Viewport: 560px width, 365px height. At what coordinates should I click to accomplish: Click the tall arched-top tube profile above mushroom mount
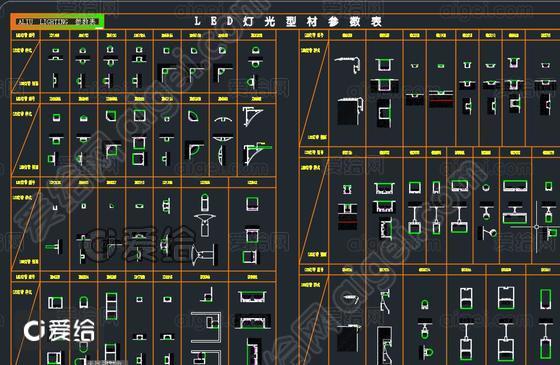(205, 202)
